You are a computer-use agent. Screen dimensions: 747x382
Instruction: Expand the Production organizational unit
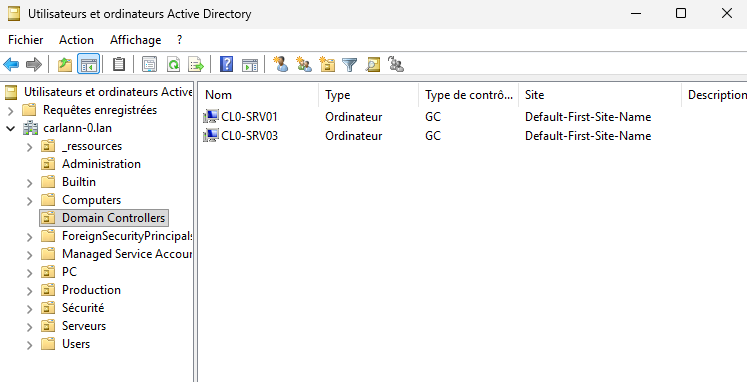coord(30,291)
